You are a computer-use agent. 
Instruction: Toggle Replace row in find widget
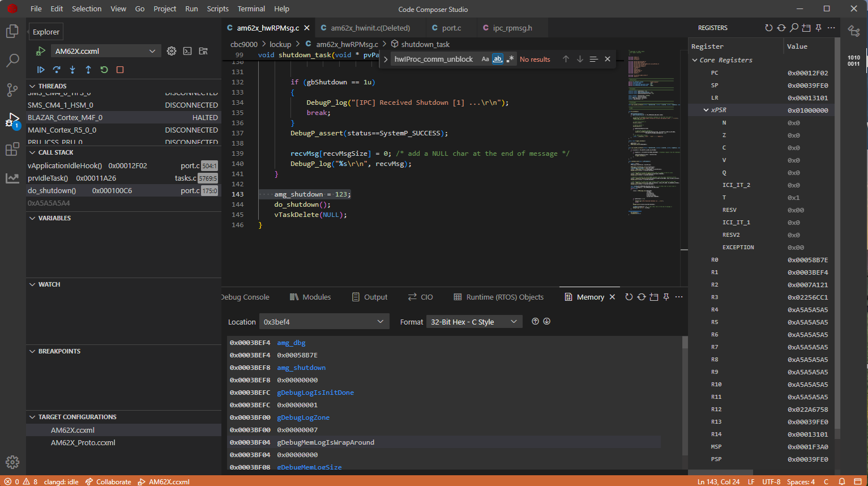pos(386,59)
